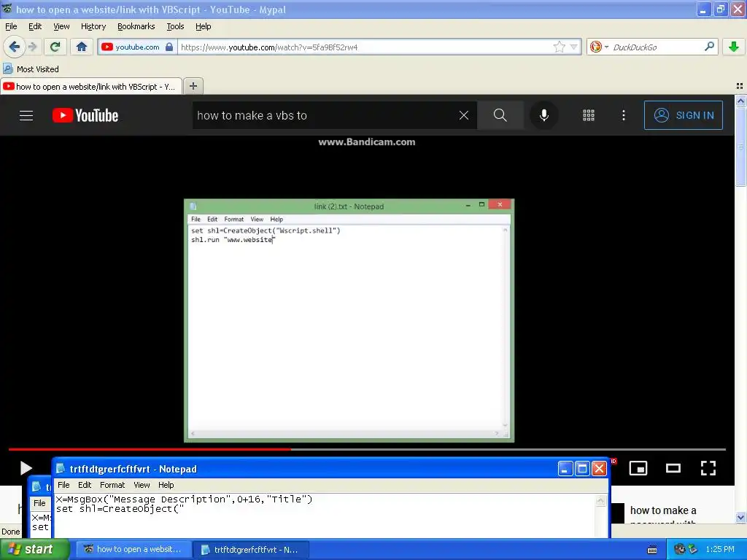Open front Notepad File menu
This screenshot has height=560, width=747.
click(63, 485)
